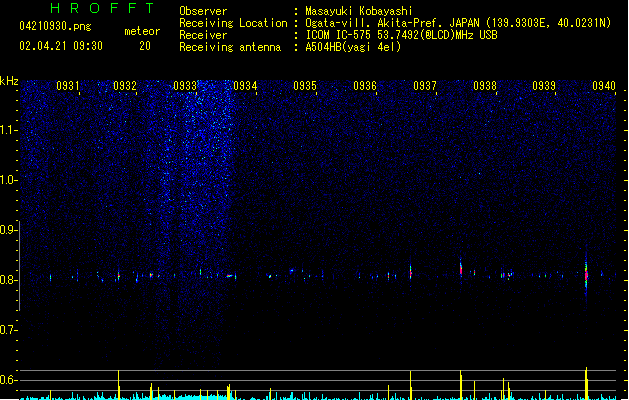Click the meteor echo just left of 0937
The image size is (629, 400).
pyautogui.click(x=410, y=272)
